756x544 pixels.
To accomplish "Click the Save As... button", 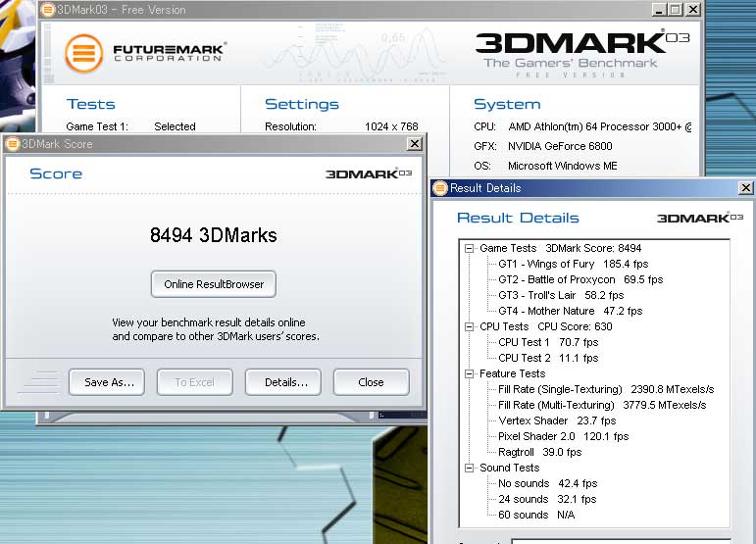I will click(x=107, y=382).
